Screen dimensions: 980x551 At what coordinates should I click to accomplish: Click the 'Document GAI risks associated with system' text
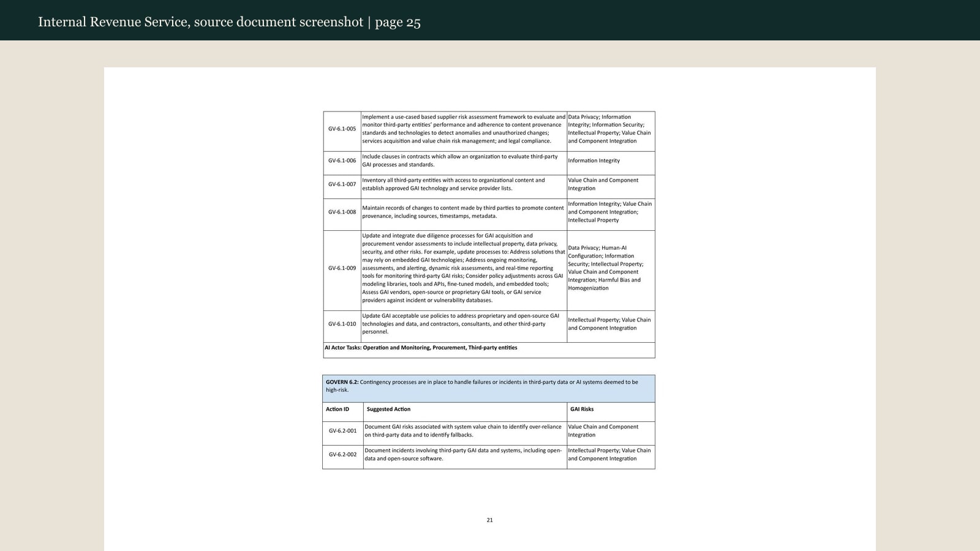(463, 431)
